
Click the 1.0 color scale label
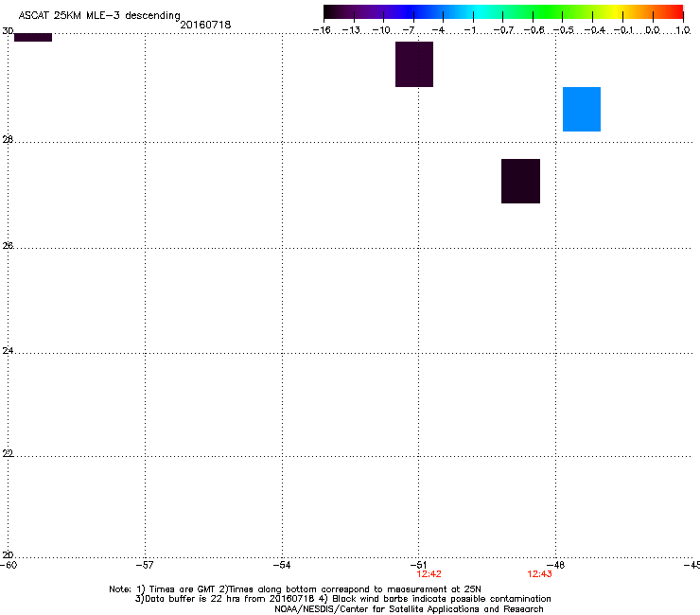pyautogui.click(x=683, y=30)
